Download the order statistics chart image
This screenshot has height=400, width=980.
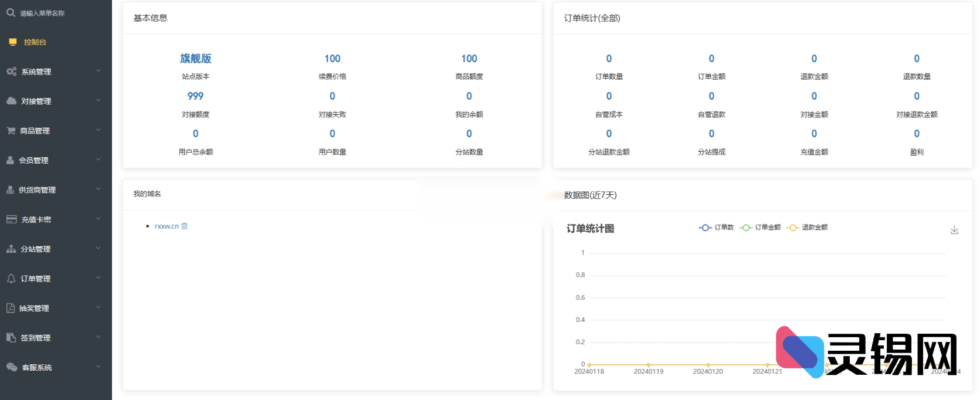(954, 230)
